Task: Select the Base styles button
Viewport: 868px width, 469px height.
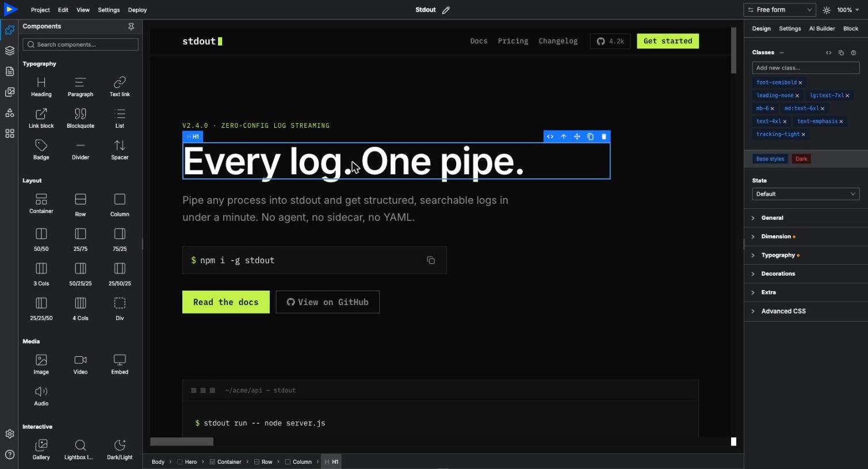Action: click(770, 159)
